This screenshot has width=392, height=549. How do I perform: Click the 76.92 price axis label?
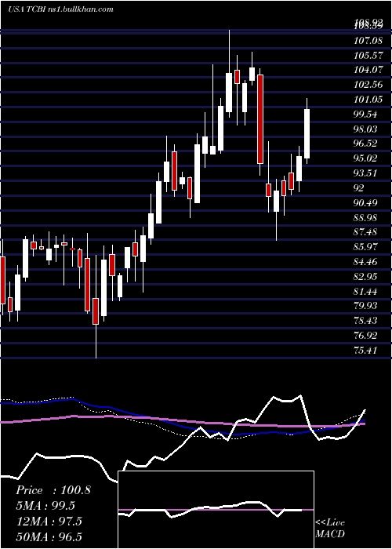tap(366, 336)
